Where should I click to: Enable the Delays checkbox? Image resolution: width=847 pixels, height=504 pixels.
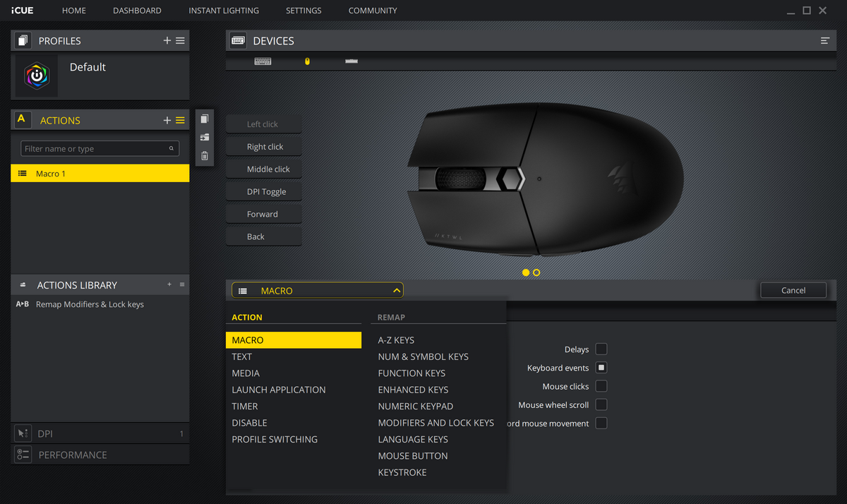tap(601, 349)
